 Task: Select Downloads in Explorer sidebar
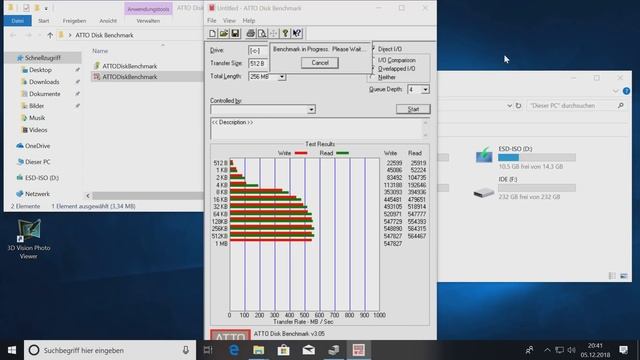[x=44, y=82]
